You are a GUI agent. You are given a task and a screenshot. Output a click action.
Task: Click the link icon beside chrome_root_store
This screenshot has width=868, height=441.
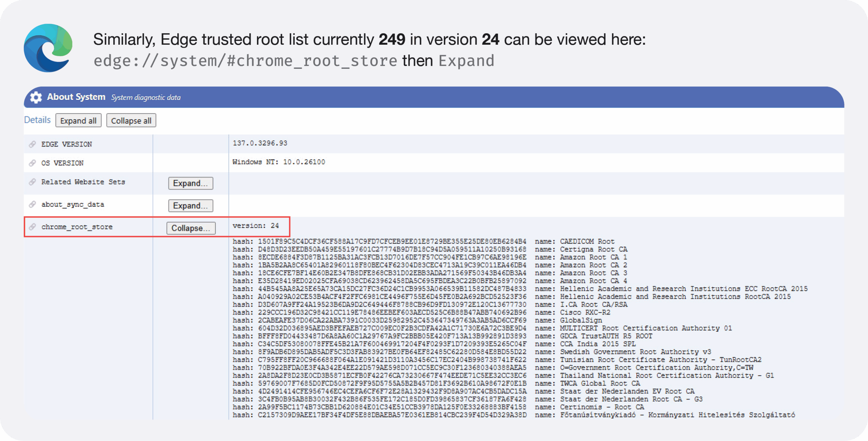(x=32, y=227)
